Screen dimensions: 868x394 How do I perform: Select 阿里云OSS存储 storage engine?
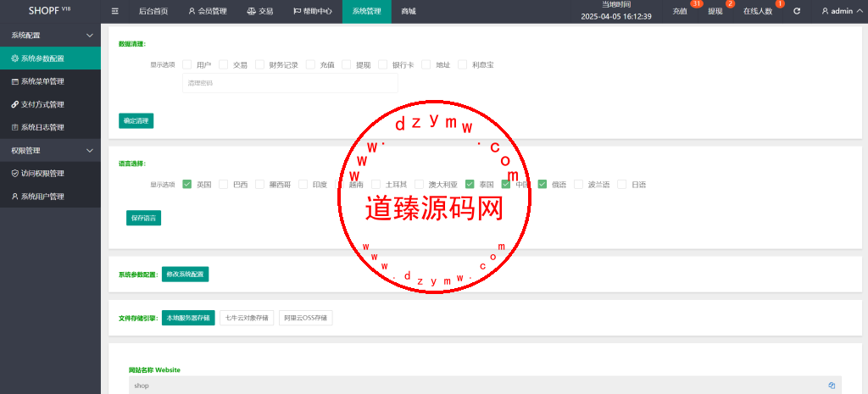(x=305, y=319)
